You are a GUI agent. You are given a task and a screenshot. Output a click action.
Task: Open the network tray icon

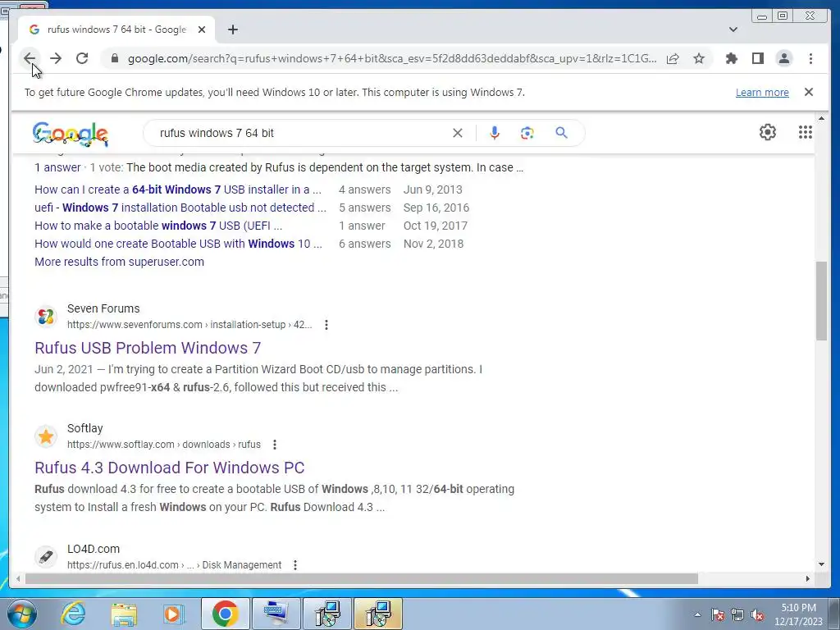click(737, 615)
